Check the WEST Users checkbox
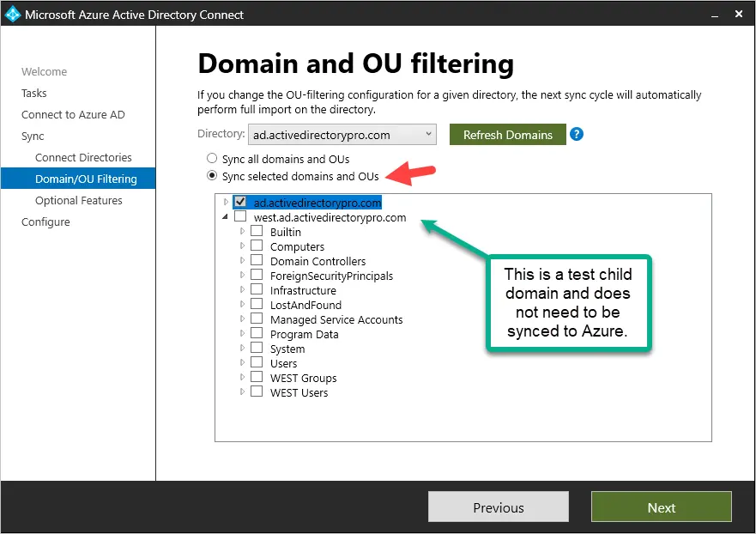The image size is (756, 534). 257,391
